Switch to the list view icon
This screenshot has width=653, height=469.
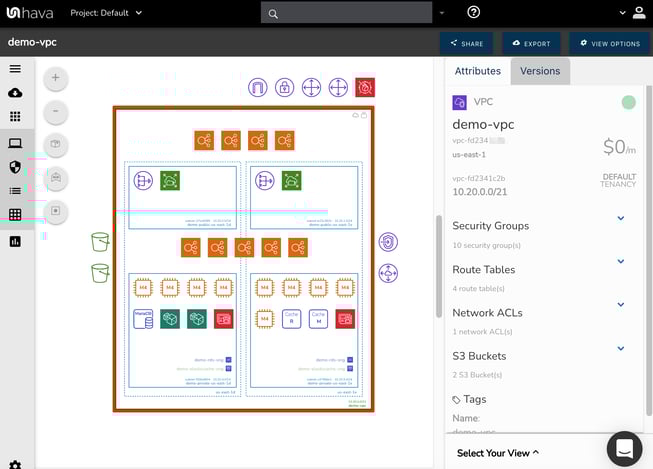pyautogui.click(x=15, y=191)
